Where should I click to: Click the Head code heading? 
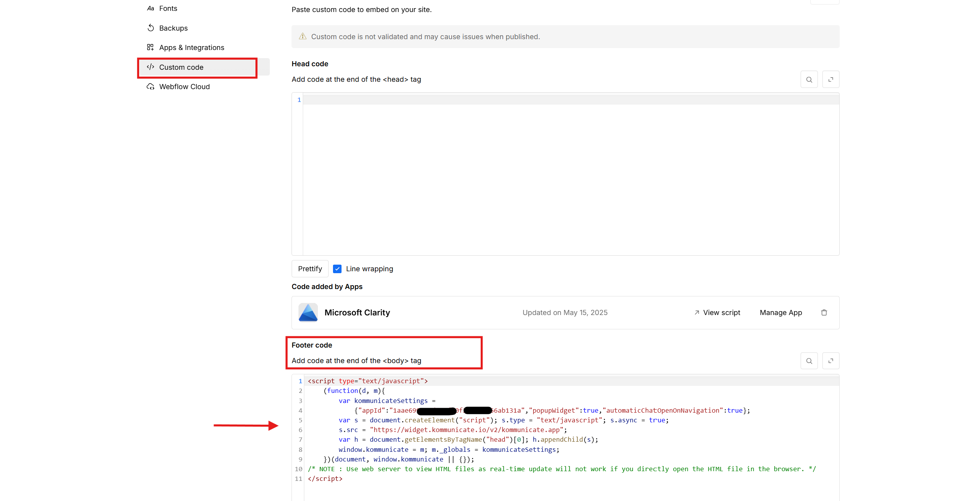[x=310, y=64]
